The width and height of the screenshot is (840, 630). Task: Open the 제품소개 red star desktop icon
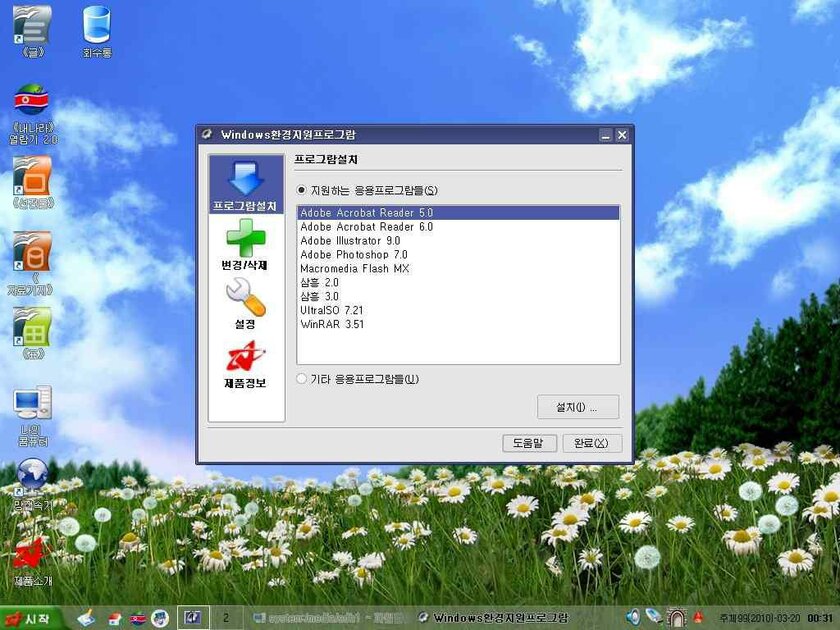tap(32, 561)
